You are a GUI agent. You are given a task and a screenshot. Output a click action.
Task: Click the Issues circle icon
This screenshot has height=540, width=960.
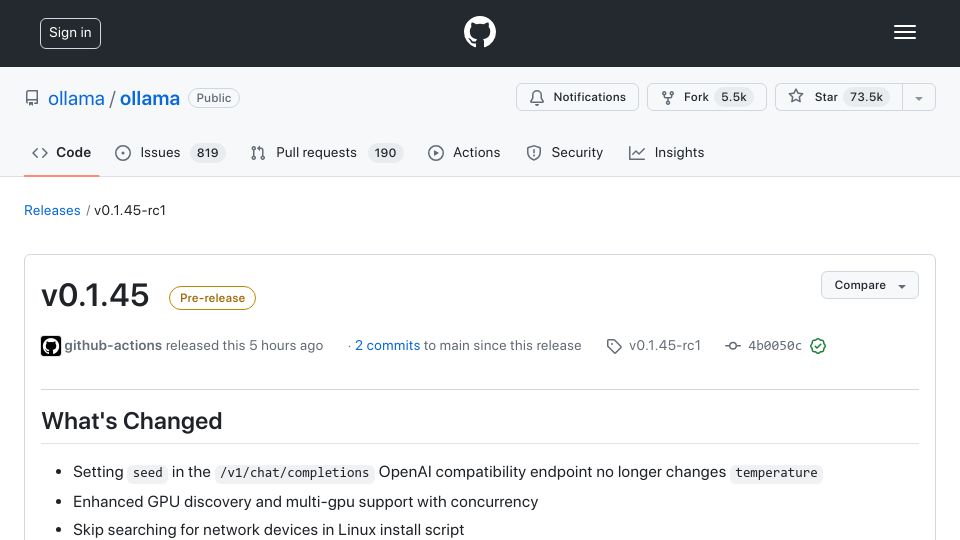pyautogui.click(x=122, y=152)
